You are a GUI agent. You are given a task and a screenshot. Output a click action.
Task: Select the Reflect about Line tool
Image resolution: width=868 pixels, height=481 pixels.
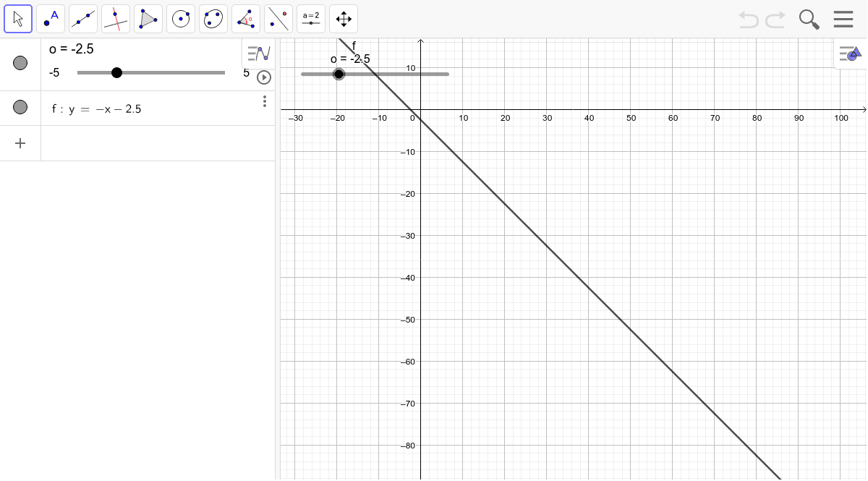click(278, 19)
